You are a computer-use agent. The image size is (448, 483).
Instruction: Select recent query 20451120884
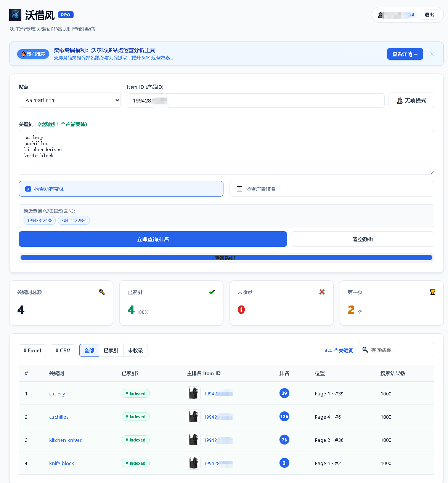pos(74,220)
